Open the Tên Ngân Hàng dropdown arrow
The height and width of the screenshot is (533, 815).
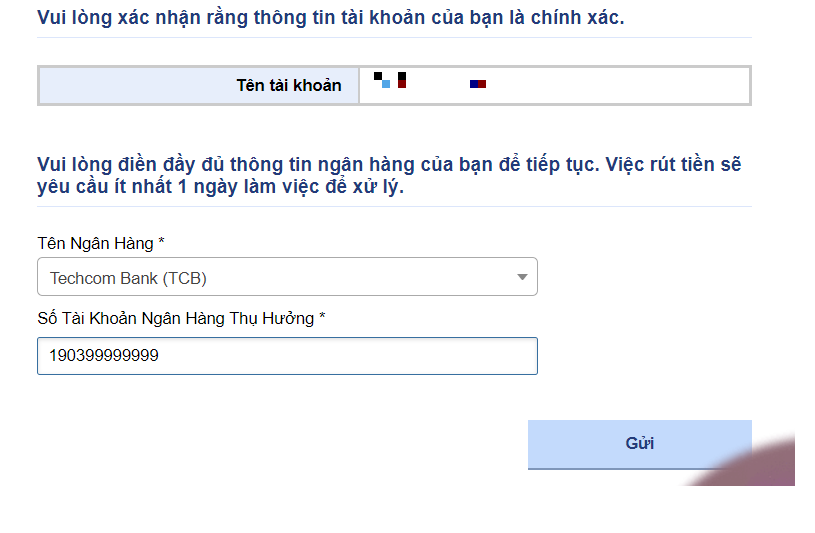pyautogui.click(x=522, y=277)
